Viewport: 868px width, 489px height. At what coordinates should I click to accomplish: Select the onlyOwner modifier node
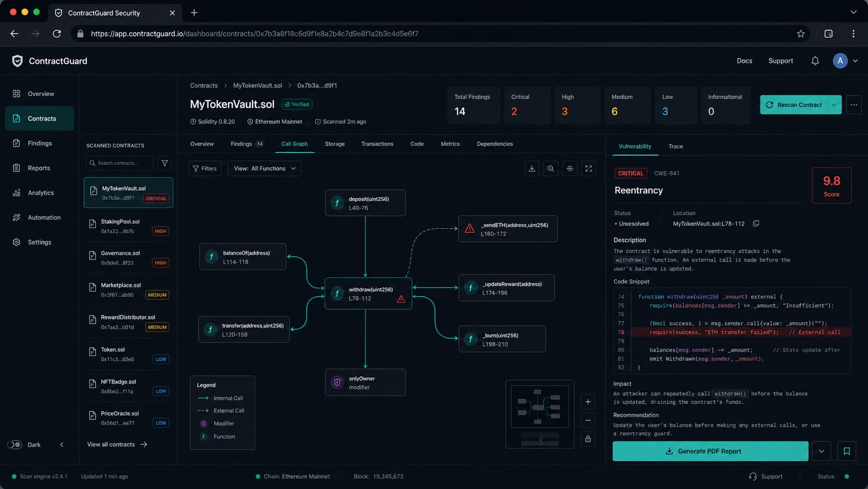[x=365, y=382]
